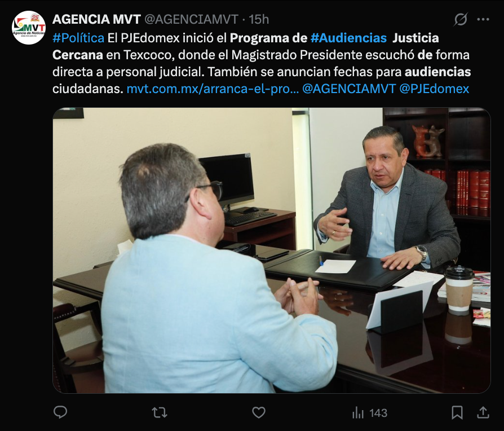Click the reply comment icon

pos(60,412)
